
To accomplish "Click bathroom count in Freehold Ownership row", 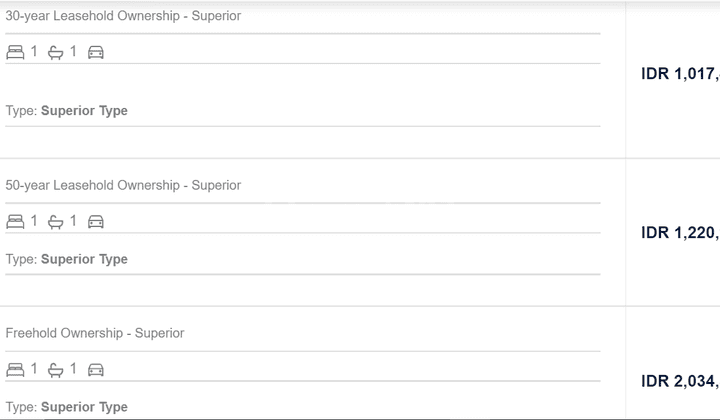I will point(73,369).
